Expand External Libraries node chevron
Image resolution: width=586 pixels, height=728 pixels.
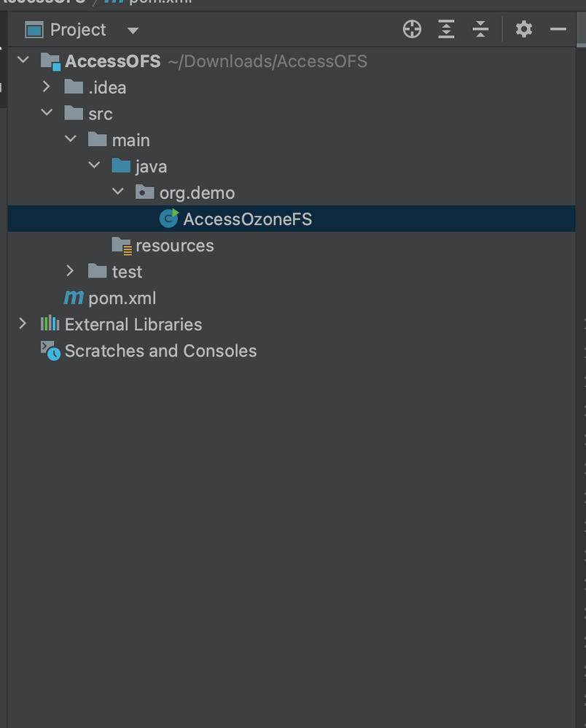coord(23,323)
